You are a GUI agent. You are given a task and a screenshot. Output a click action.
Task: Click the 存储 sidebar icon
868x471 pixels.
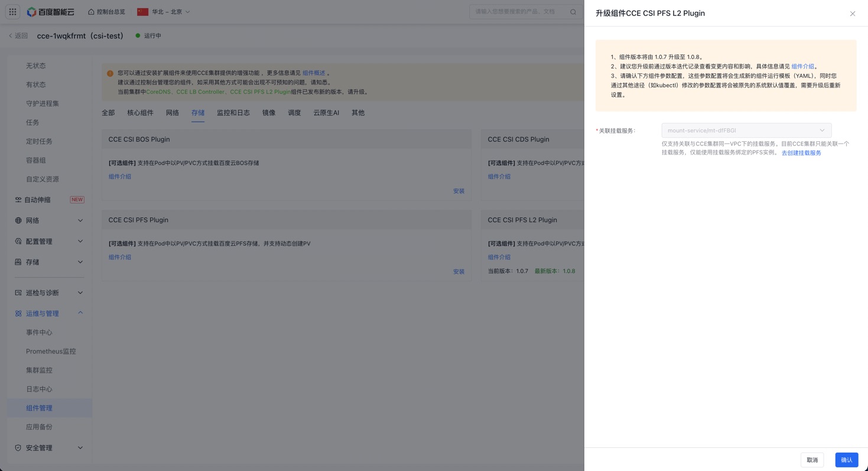pos(18,262)
